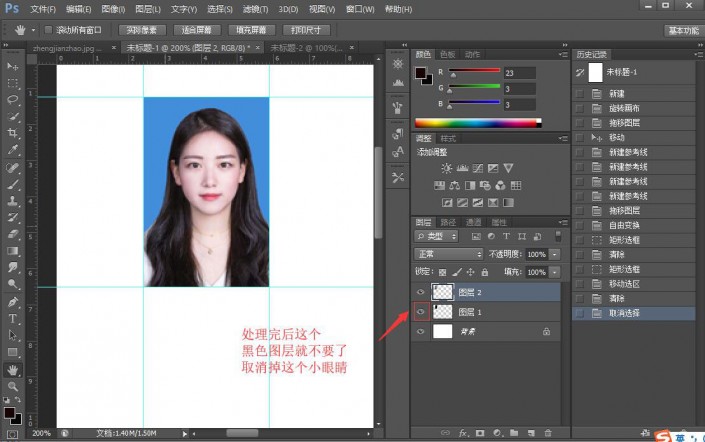705x442 pixels.
Task: Click the add layer style fx icon
Action: [464, 433]
